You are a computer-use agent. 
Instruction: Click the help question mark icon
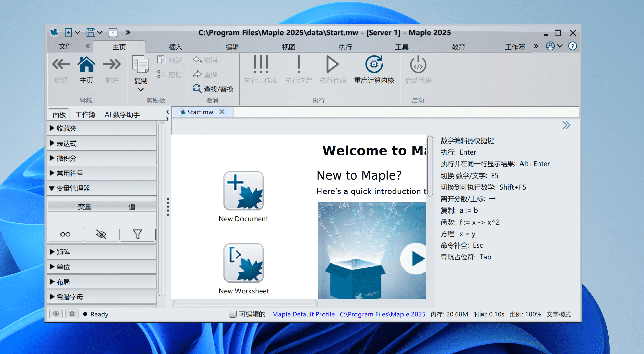coord(573,46)
